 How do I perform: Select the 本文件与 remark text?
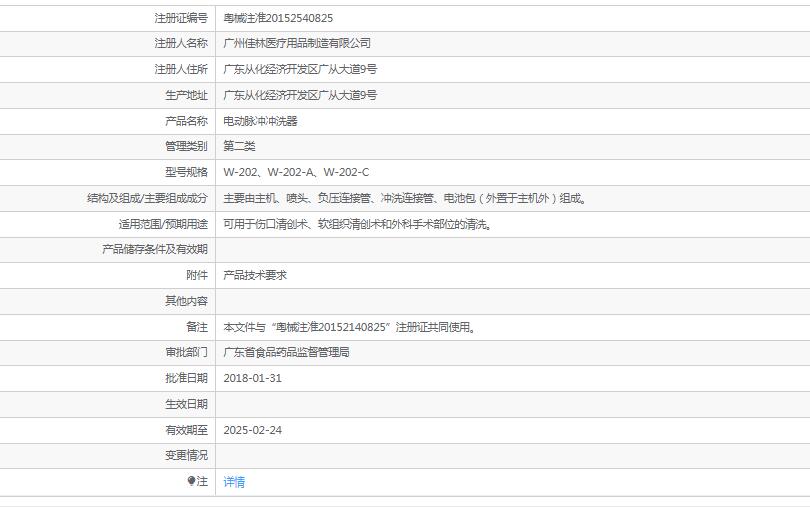(x=350, y=327)
